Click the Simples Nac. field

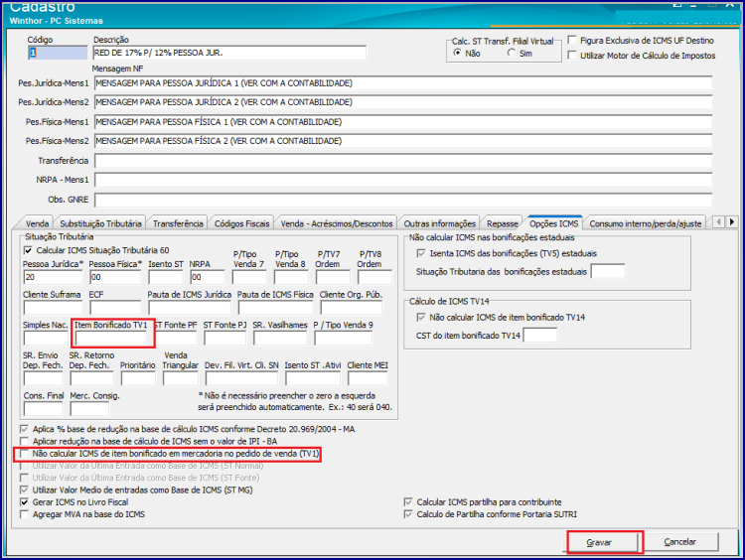(x=46, y=338)
